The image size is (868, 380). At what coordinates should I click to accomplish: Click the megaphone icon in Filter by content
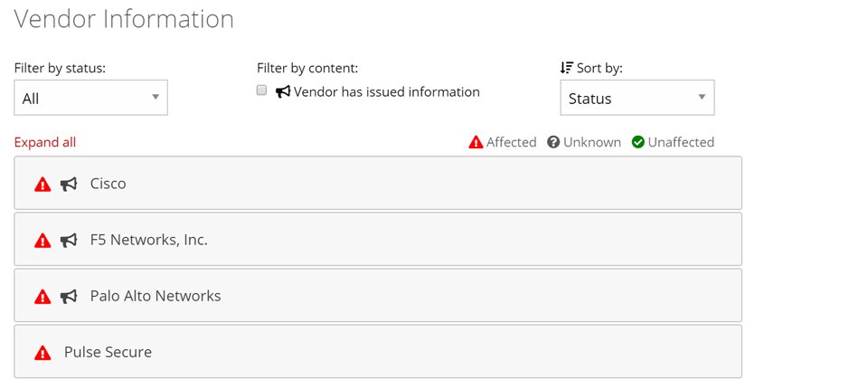pos(283,92)
